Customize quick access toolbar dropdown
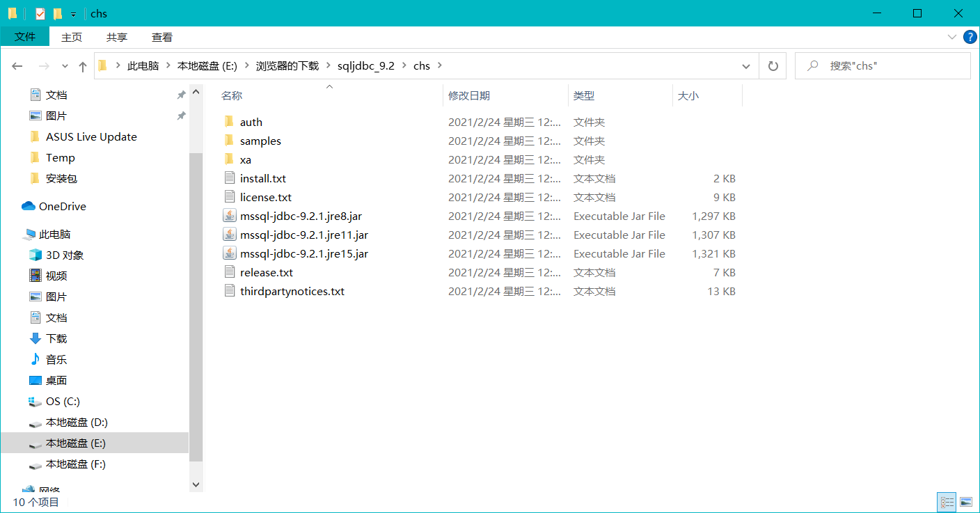Image resolution: width=980 pixels, height=513 pixels. pos(73,15)
